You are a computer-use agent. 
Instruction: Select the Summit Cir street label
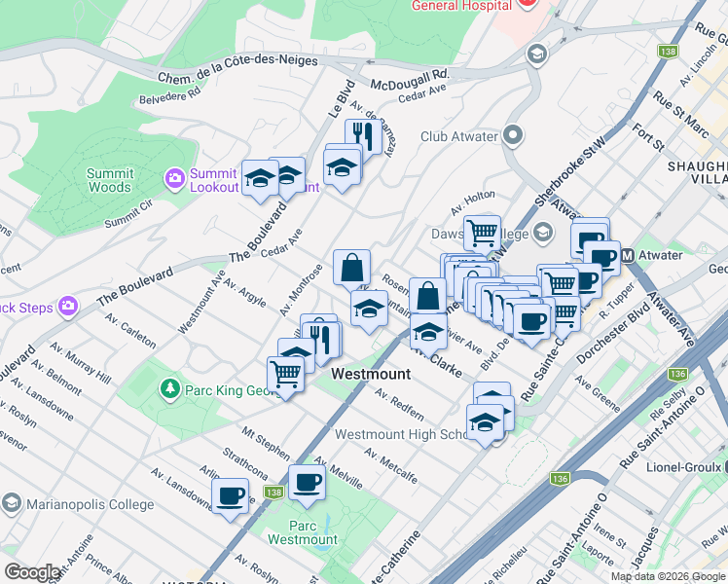click(128, 213)
